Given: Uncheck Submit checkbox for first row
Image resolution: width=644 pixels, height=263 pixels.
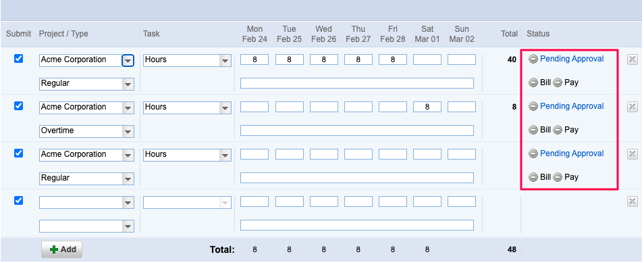Looking at the screenshot, I should tap(18, 59).
